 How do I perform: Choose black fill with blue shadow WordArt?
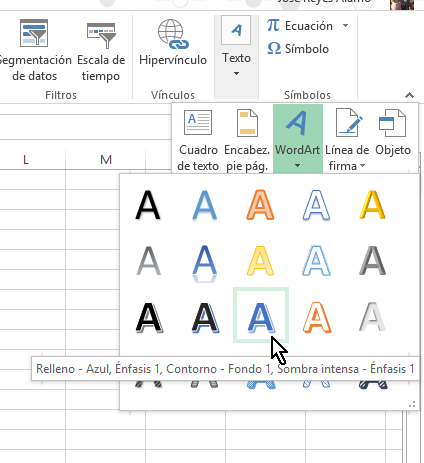tap(206, 318)
